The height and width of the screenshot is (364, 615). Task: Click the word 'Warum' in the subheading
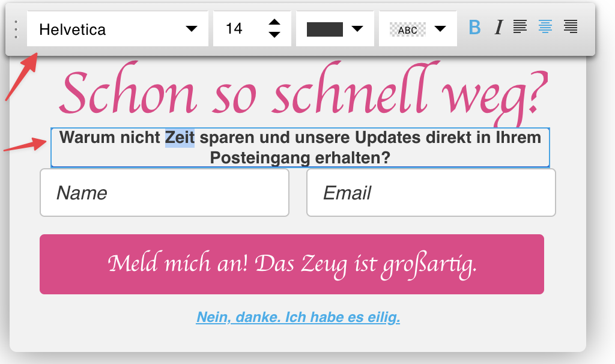coord(87,138)
